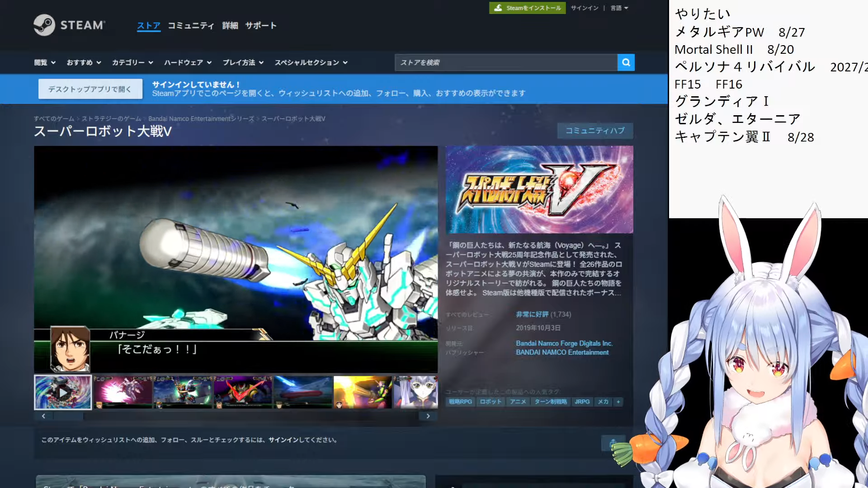Select the Mazinger red robot screenshot thumbnail
Screen dimensions: 868x488
coord(243,392)
